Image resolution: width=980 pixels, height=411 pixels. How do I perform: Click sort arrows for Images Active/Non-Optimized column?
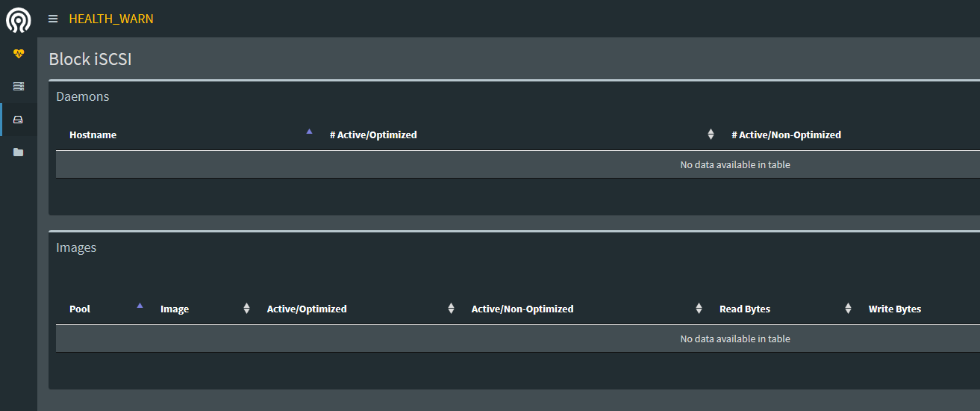[699, 309]
